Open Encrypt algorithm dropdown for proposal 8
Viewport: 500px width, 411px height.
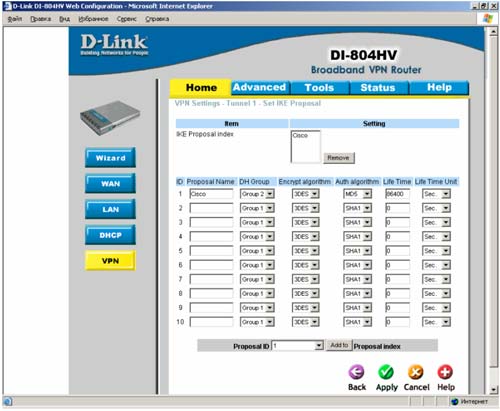(x=306, y=294)
